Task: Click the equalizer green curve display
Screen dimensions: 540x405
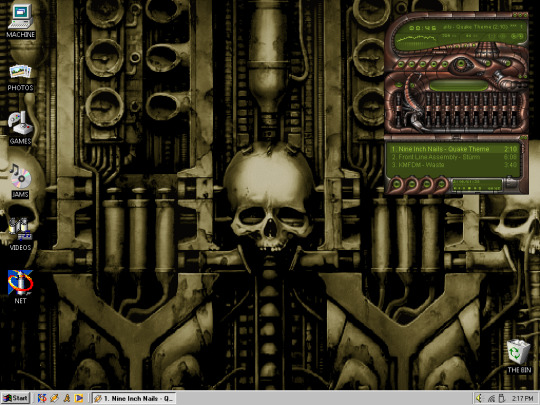Action: click(x=459, y=85)
